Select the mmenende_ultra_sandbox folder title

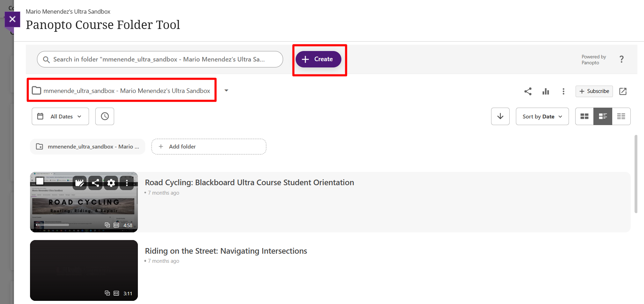pyautogui.click(x=127, y=91)
